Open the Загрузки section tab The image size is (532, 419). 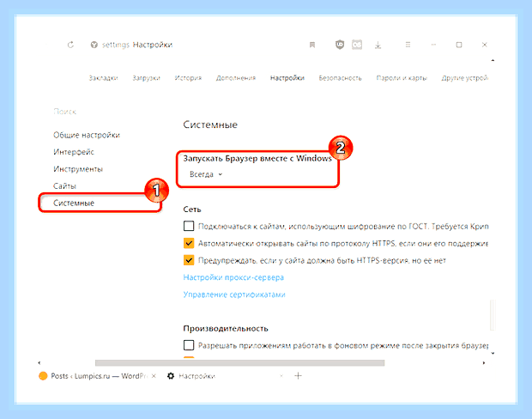pyautogui.click(x=146, y=78)
